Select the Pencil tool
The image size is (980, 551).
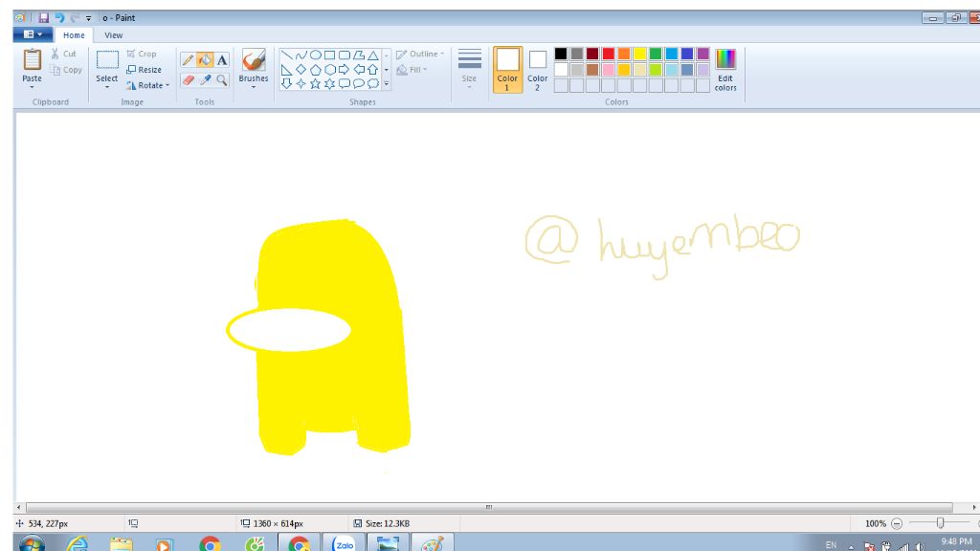[x=188, y=60]
